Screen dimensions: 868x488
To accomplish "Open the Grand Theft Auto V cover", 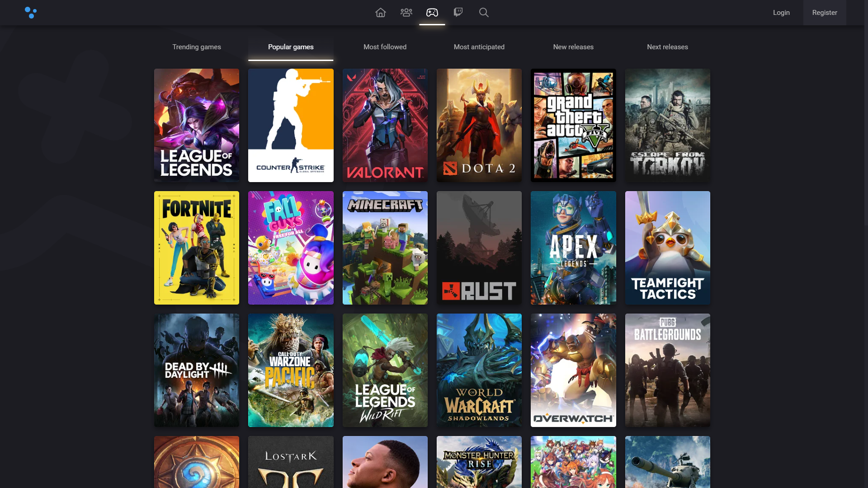I will [x=573, y=125].
